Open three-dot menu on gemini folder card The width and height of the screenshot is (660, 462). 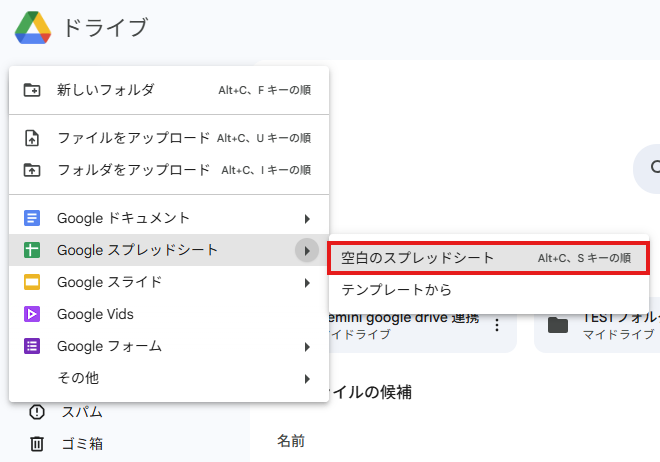(x=497, y=325)
